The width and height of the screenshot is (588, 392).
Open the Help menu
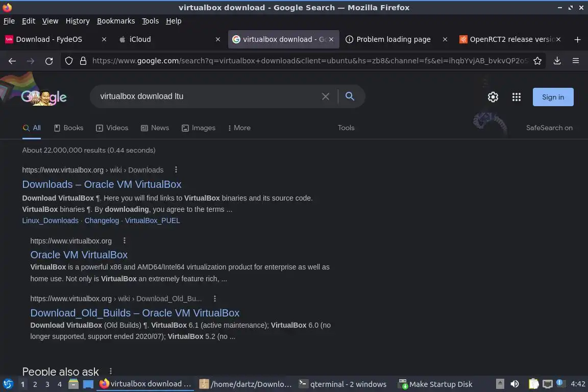174,21
